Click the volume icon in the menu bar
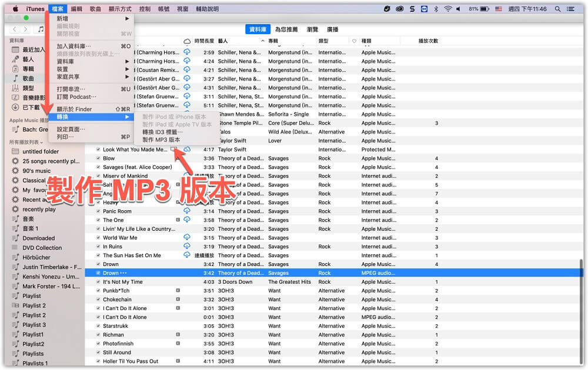This screenshot has height=370, width=588. click(458, 9)
